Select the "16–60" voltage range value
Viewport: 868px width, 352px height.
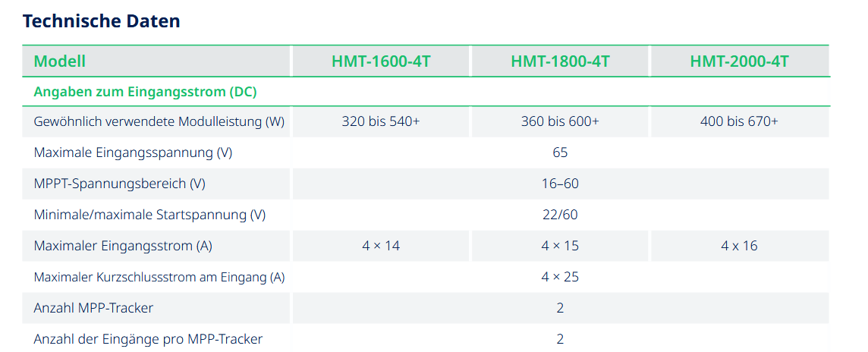pyautogui.click(x=560, y=184)
